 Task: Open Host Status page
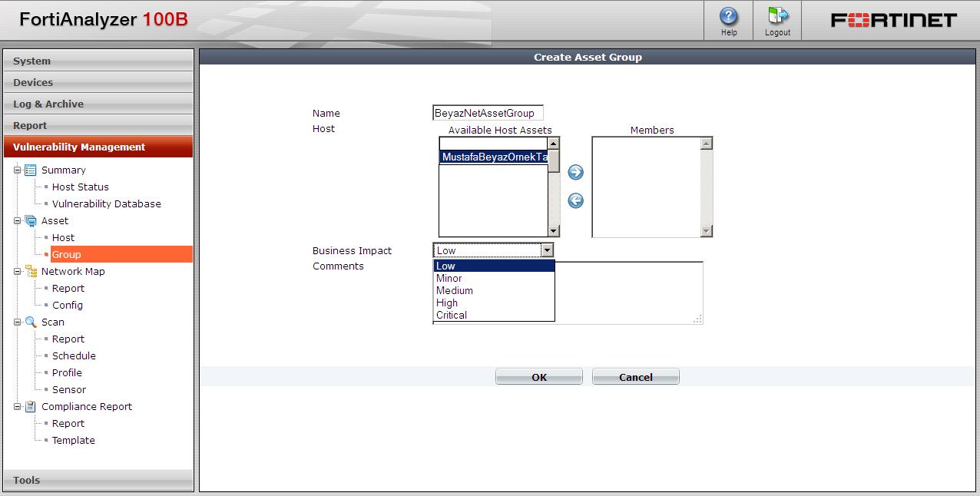pyautogui.click(x=81, y=187)
